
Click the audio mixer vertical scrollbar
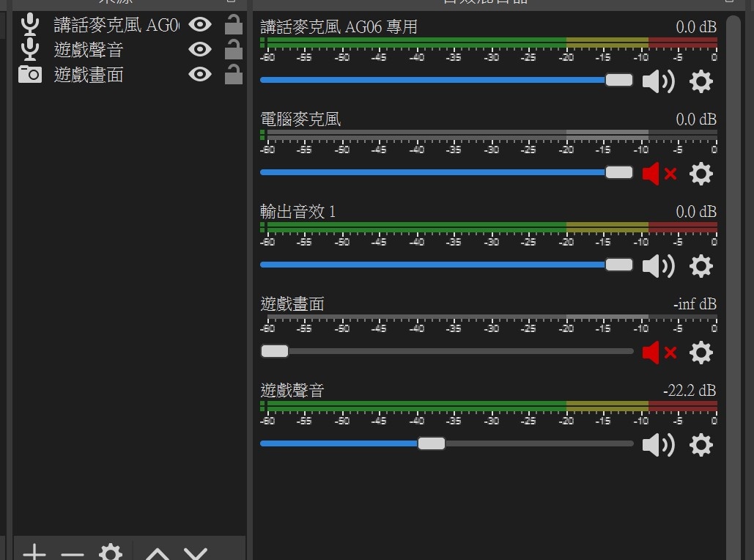(733, 288)
